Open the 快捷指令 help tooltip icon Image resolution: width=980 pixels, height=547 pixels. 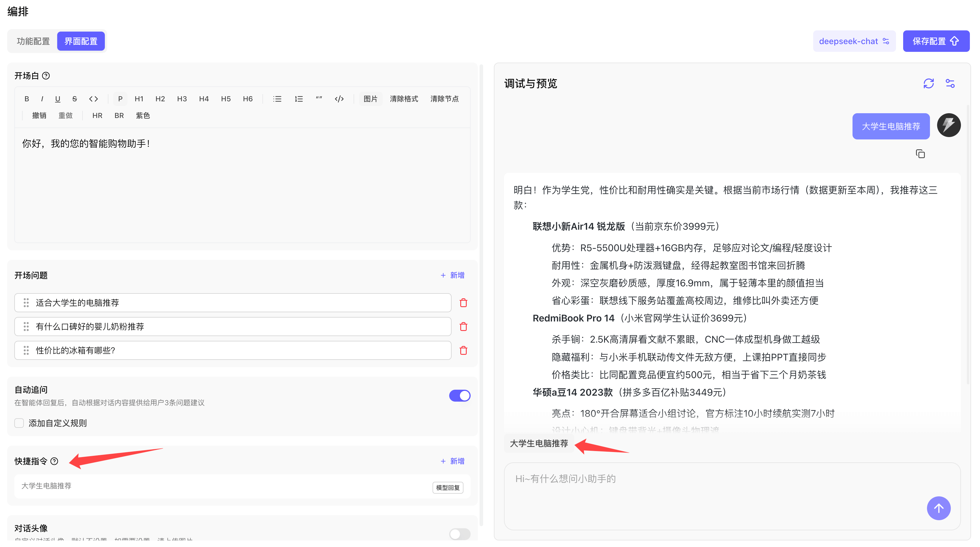pyautogui.click(x=55, y=461)
